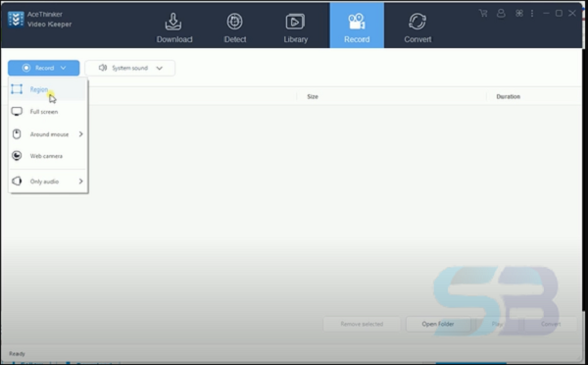The image size is (588, 365).
Task: Select the Record tab
Action: 357,26
